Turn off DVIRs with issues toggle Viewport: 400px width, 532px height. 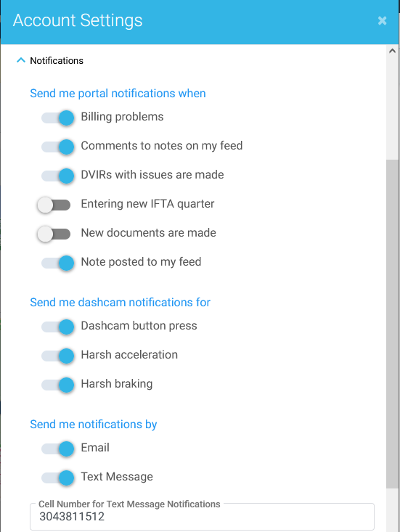57,176
